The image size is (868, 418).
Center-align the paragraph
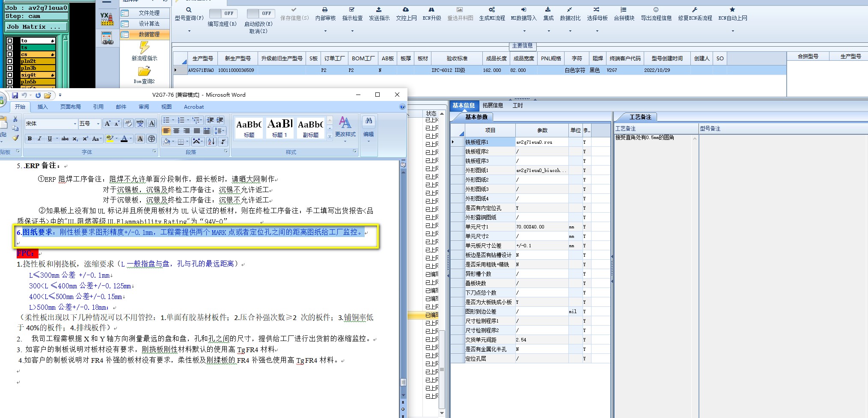176,131
